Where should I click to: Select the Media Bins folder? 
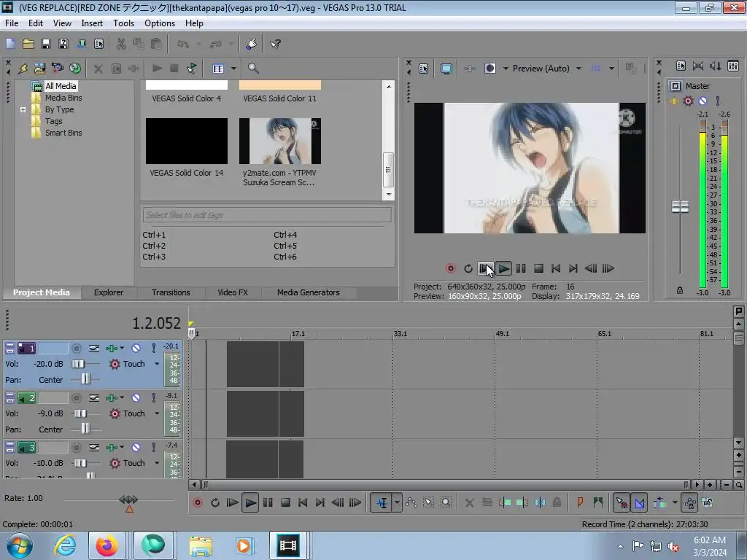point(63,98)
